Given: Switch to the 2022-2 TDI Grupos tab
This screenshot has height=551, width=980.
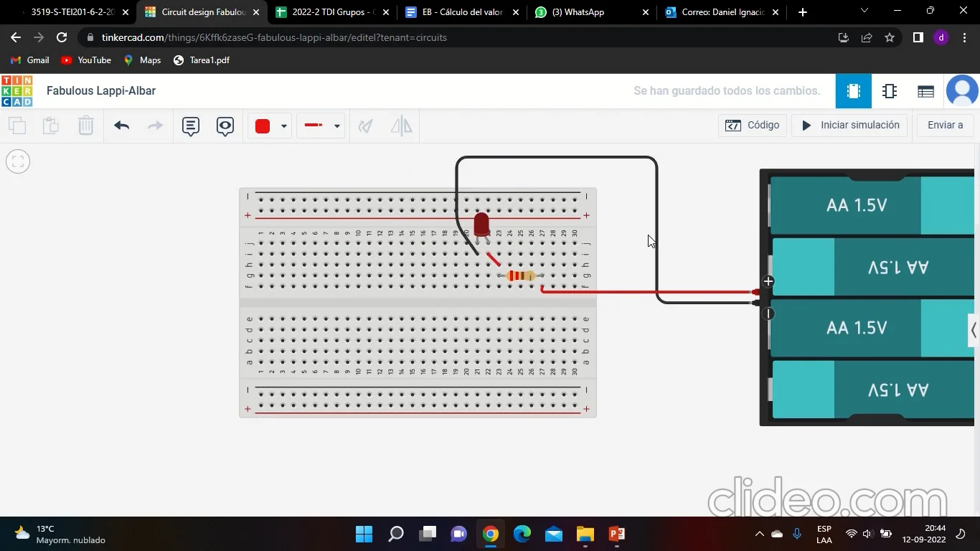Looking at the screenshot, I should click(x=333, y=12).
